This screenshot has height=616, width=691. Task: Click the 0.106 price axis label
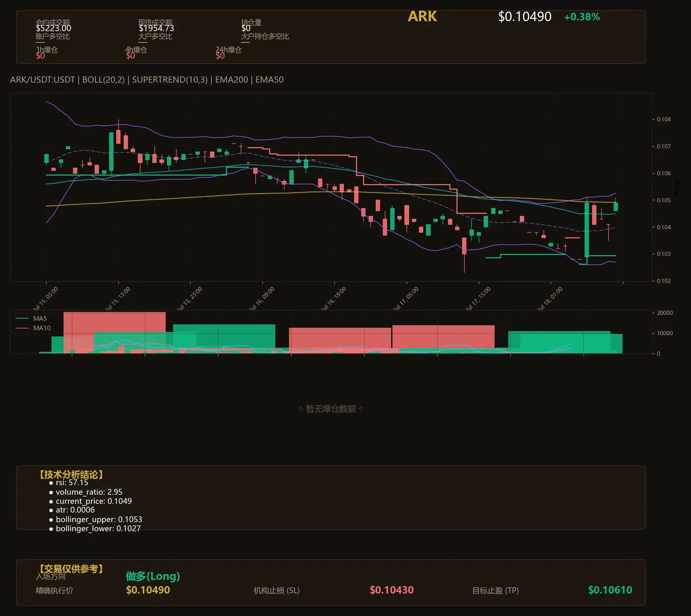[664, 173]
